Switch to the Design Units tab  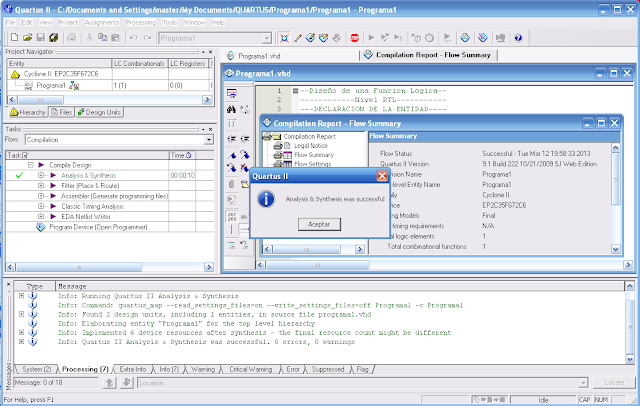99,112
